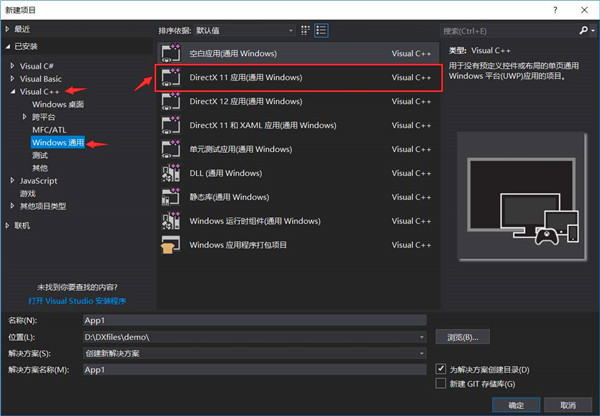Expand the Visual C# node

(13, 66)
